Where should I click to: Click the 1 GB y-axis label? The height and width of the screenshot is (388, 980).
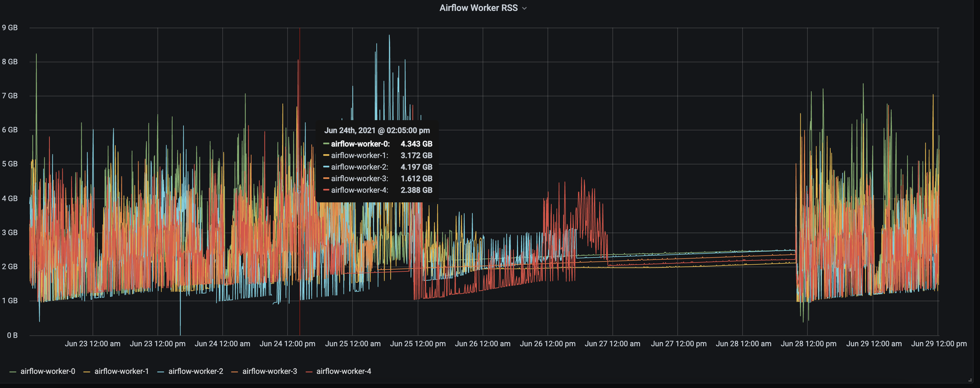click(x=10, y=301)
